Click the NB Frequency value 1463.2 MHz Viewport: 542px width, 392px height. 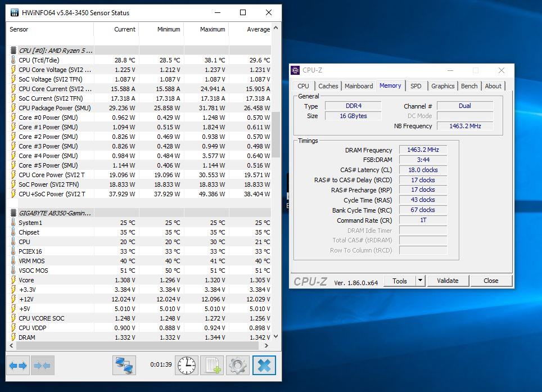(465, 126)
